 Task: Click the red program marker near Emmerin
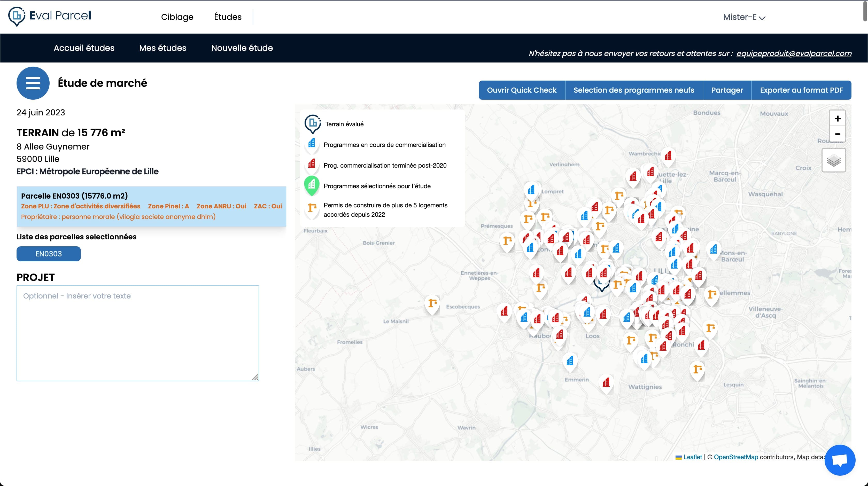606,383
